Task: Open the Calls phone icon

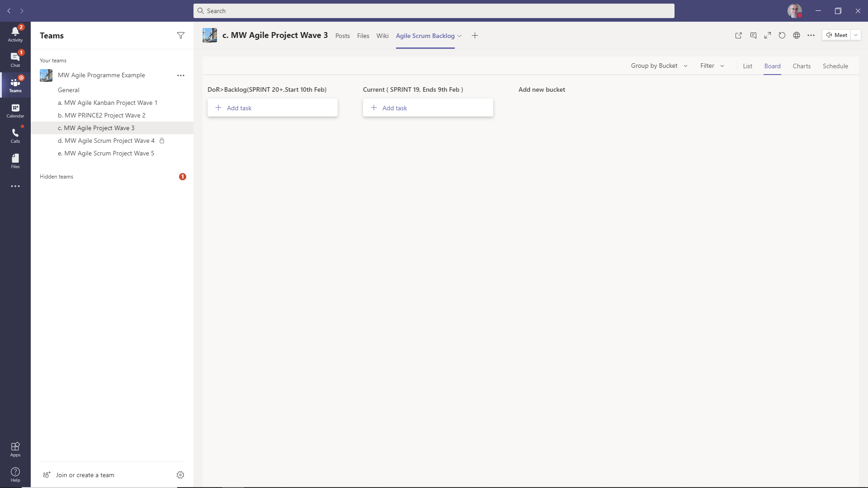Action: click(15, 135)
